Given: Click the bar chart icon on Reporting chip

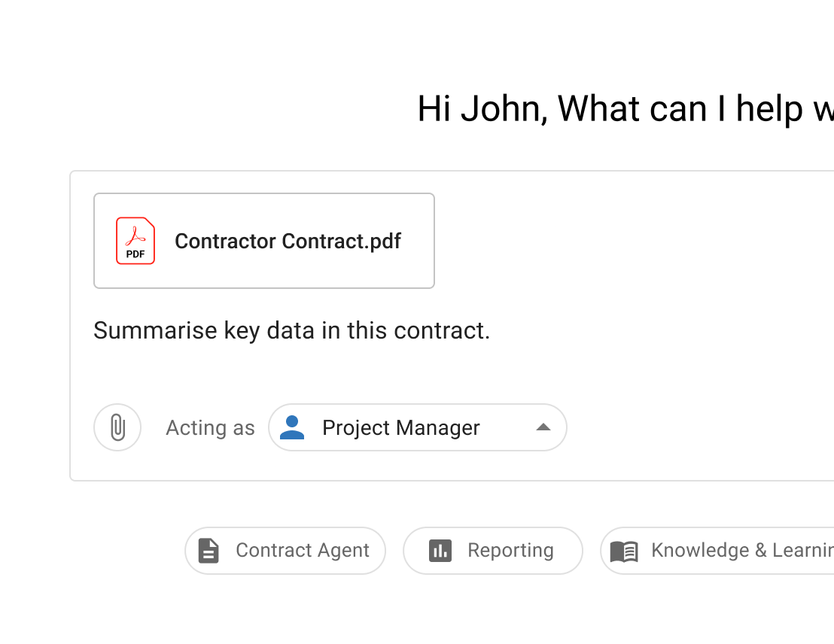Looking at the screenshot, I should tap(440, 550).
